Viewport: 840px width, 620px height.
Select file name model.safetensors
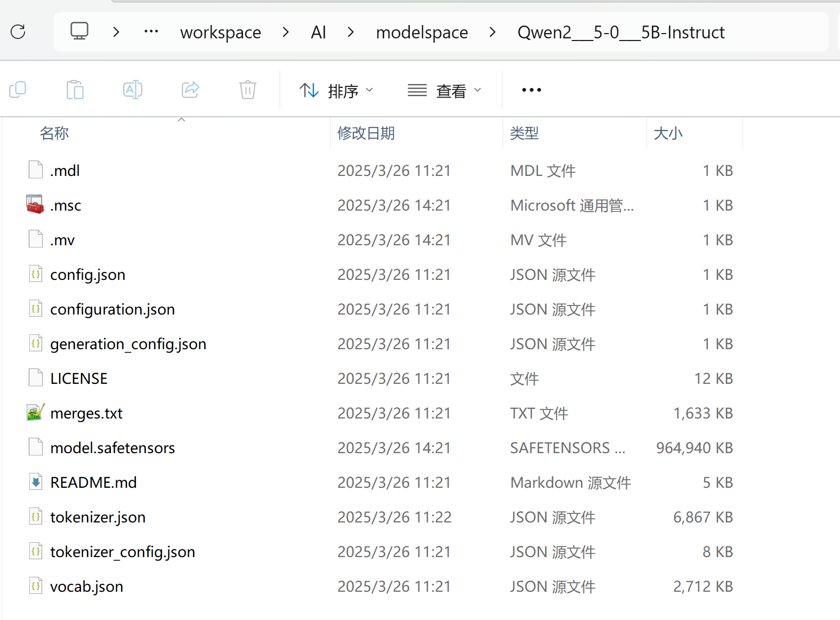pos(112,448)
